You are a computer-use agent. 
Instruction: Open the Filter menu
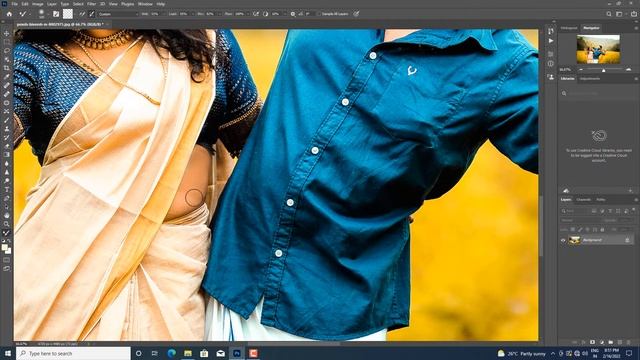click(x=91, y=4)
